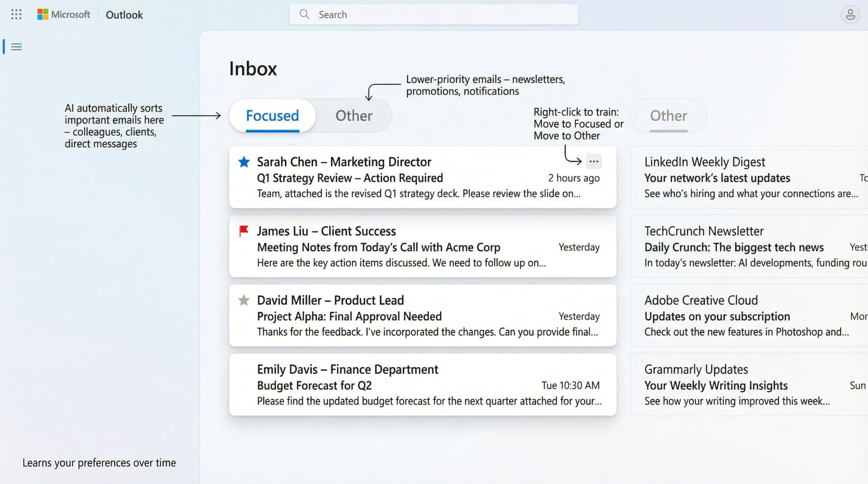Switch to the Other tab
Viewport: 868px width, 484px height.
354,116
